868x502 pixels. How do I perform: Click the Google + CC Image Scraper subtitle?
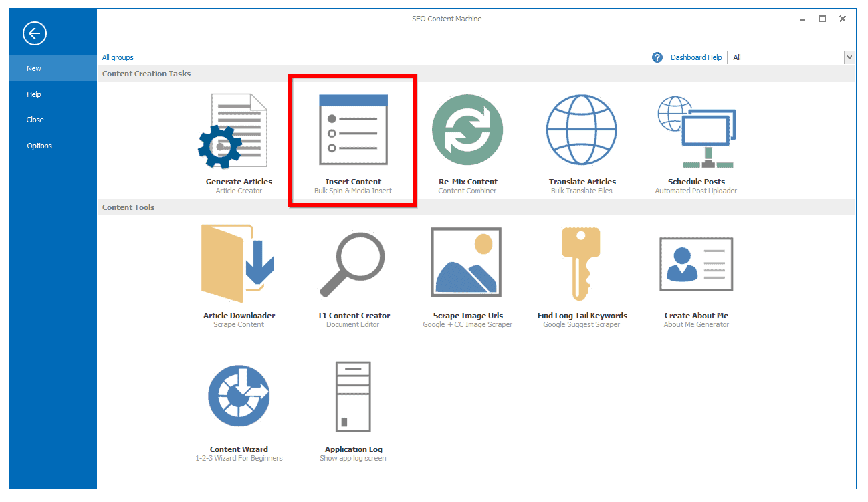467,325
